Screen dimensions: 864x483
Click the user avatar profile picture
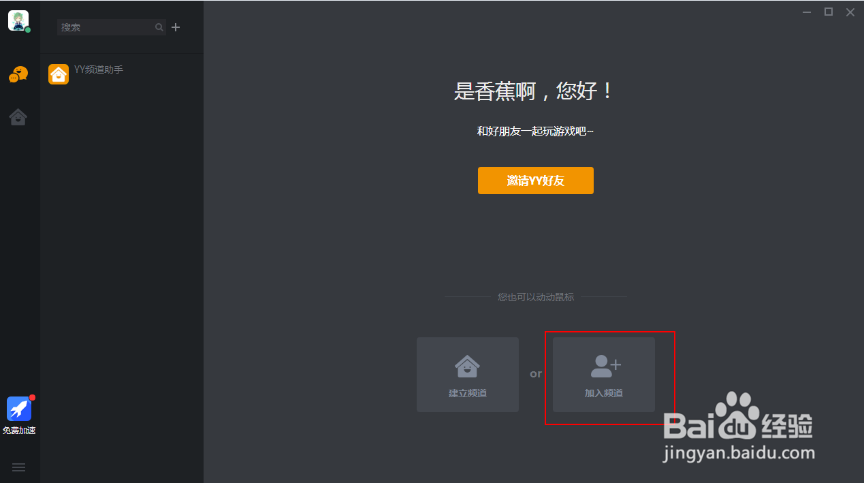tap(18, 21)
